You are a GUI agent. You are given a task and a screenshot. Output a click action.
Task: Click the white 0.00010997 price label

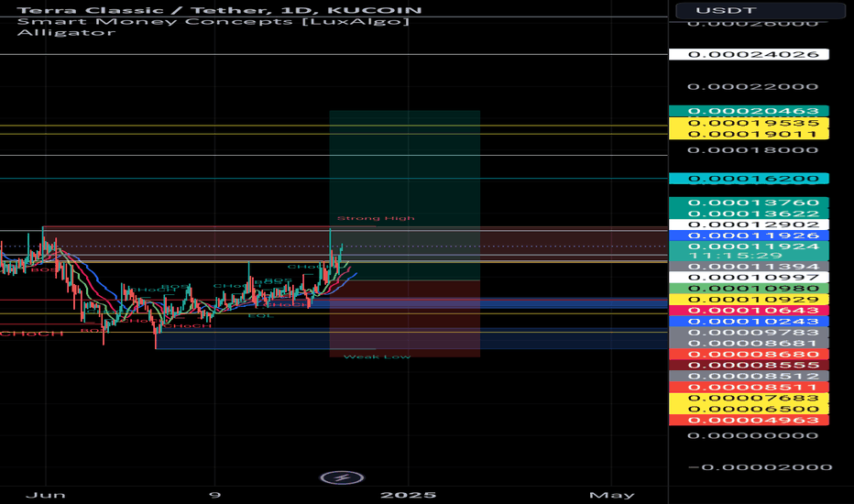(x=749, y=278)
